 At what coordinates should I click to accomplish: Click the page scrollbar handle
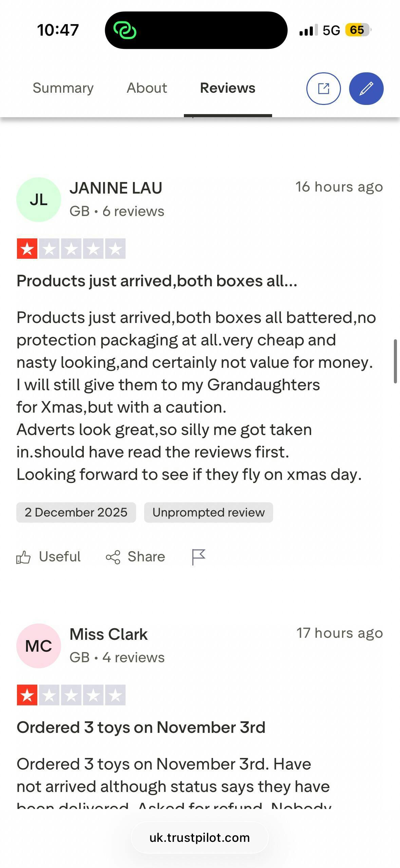pyautogui.click(x=395, y=361)
